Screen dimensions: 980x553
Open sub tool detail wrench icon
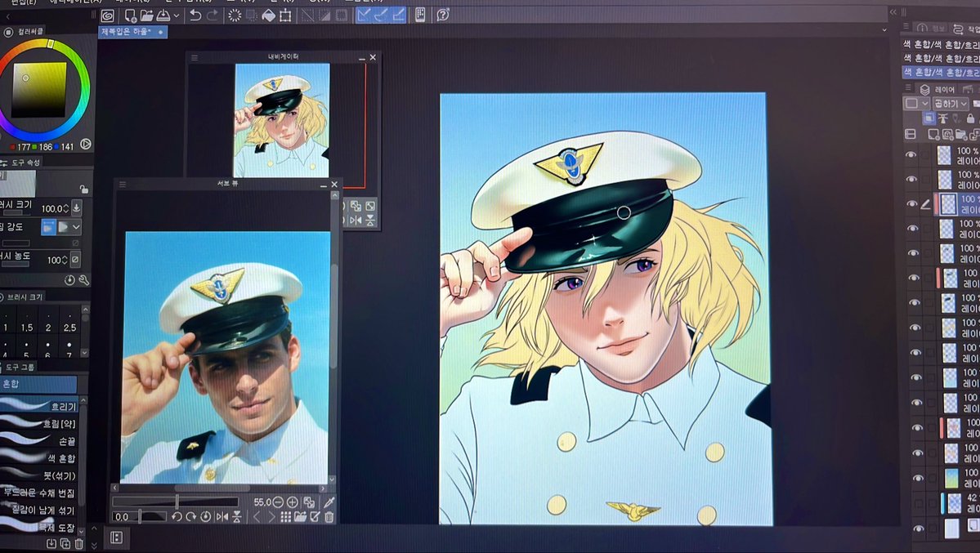tap(83, 280)
